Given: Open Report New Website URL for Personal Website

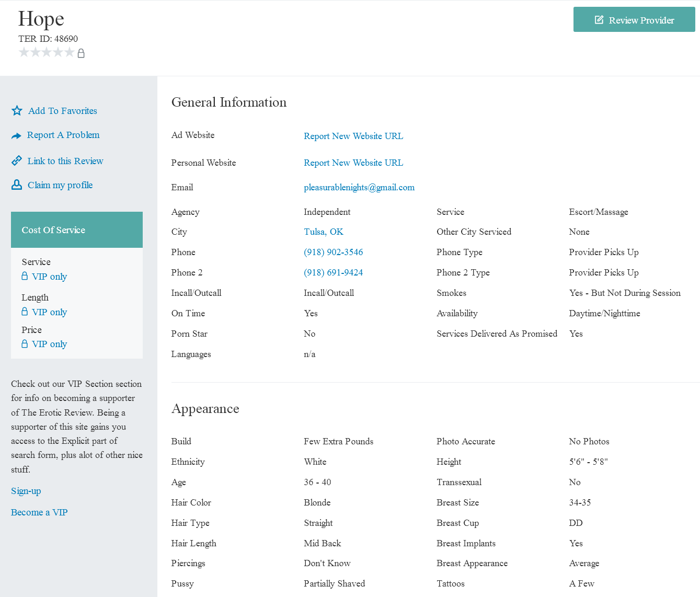Looking at the screenshot, I should tap(353, 163).
